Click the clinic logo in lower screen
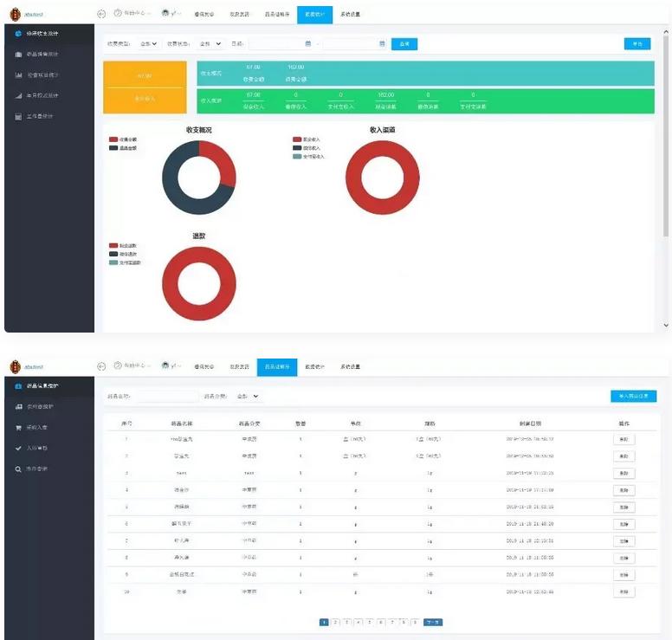This screenshot has width=672, height=640. [15, 367]
